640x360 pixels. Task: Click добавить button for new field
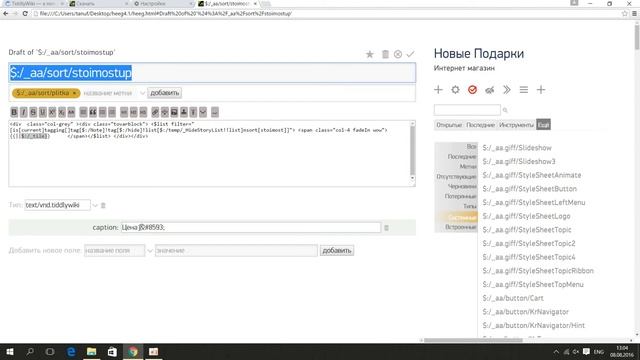tap(337, 250)
